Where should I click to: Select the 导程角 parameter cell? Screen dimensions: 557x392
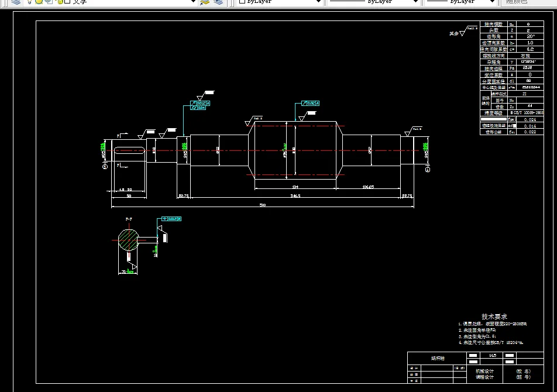[x=494, y=62]
